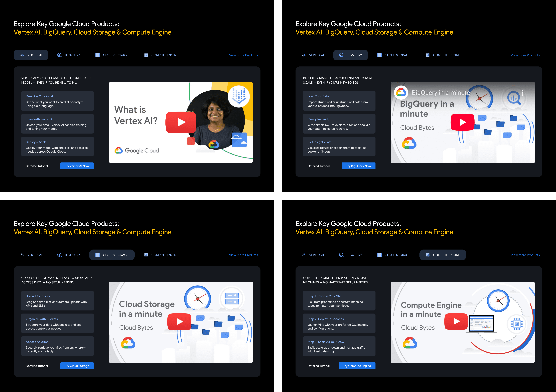
Task: Click magnifier icon on the highlighted BigQuery tab
Action: point(341,55)
